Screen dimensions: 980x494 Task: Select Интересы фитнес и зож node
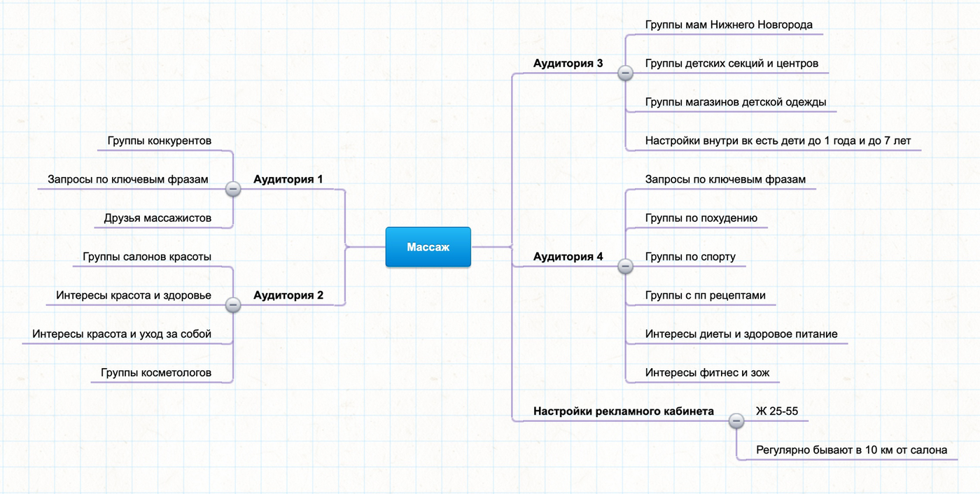[708, 372]
